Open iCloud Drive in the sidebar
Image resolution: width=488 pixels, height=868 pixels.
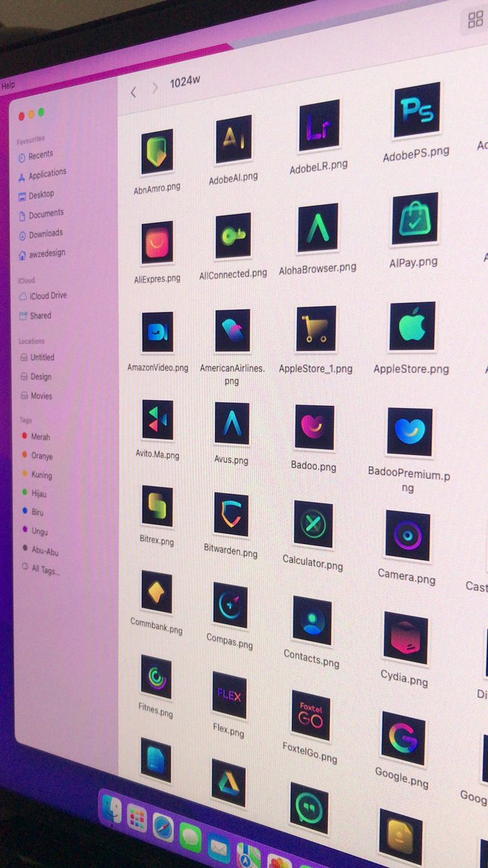tap(43, 296)
